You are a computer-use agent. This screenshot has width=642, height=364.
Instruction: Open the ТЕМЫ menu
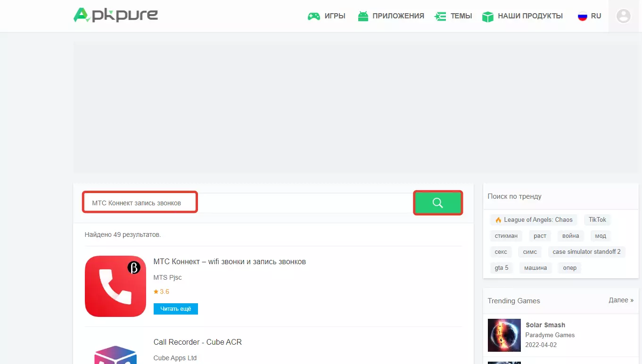(x=461, y=16)
